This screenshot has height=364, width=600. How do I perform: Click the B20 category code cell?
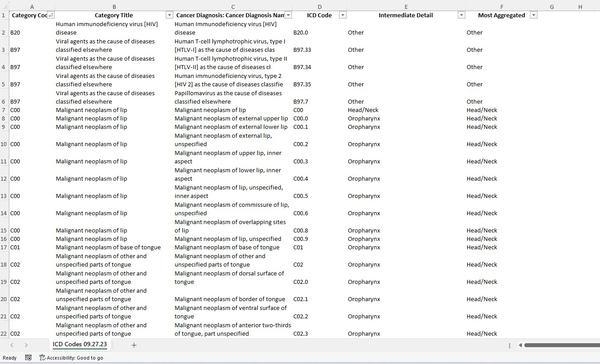pyautogui.click(x=32, y=28)
